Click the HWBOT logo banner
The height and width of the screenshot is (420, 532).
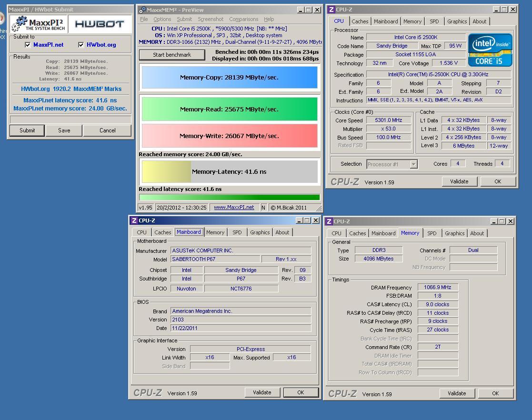(100, 24)
